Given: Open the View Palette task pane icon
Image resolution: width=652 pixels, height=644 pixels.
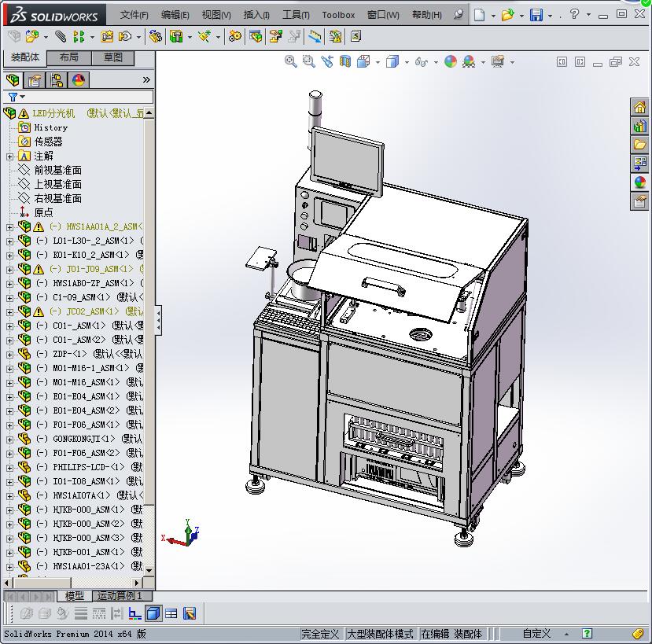Looking at the screenshot, I should (x=639, y=164).
